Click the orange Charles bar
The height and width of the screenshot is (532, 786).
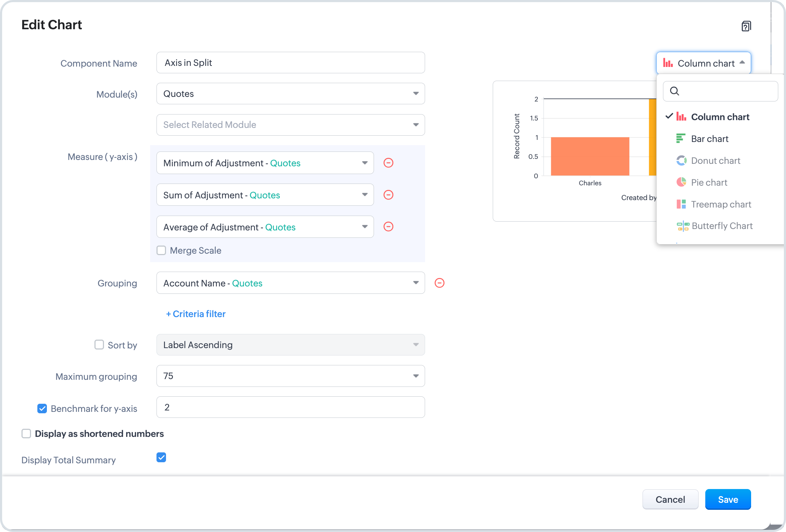(590, 156)
